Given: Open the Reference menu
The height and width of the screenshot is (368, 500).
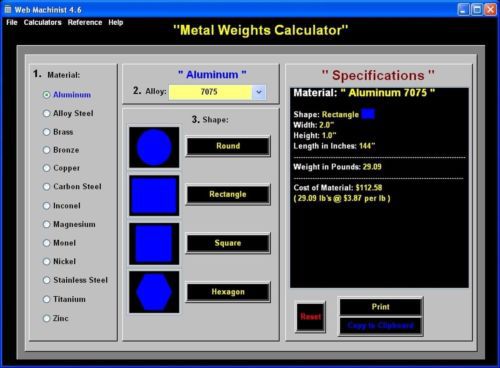Looking at the screenshot, I should click(x=85, y=22).
